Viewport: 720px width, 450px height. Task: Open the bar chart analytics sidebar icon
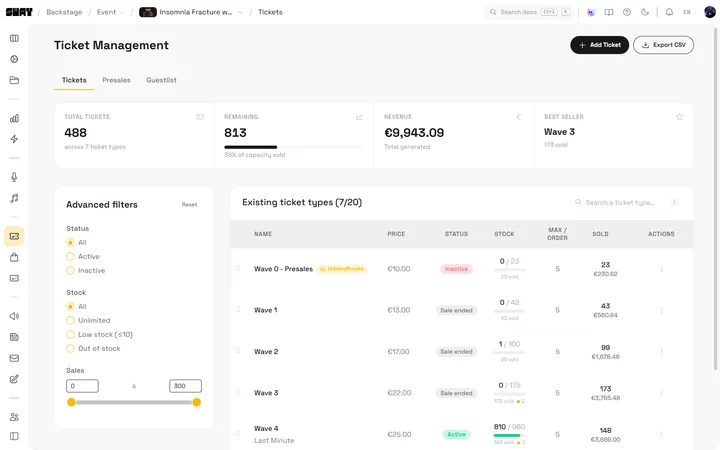[x=14, y=118]
